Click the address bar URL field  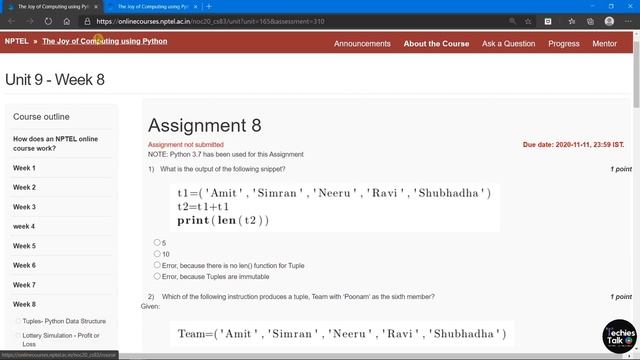[210, 21]
